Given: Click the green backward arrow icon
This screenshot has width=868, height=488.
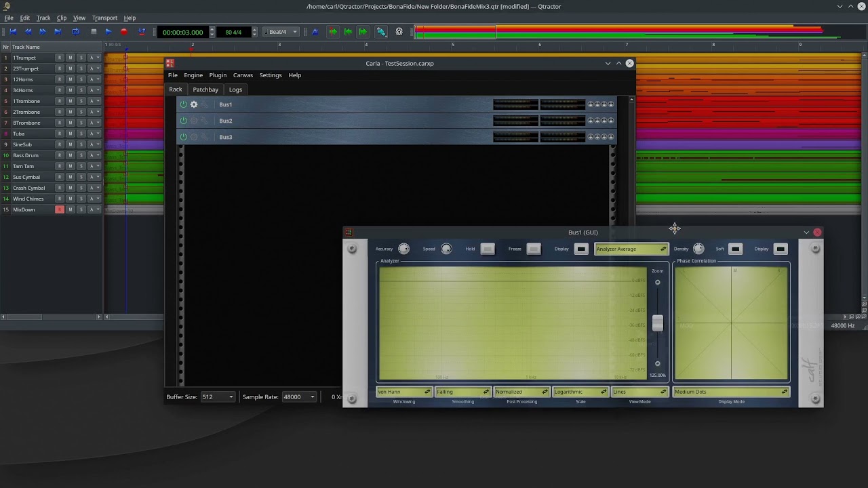Looking at the screenshot, I should tap(348, 32).
